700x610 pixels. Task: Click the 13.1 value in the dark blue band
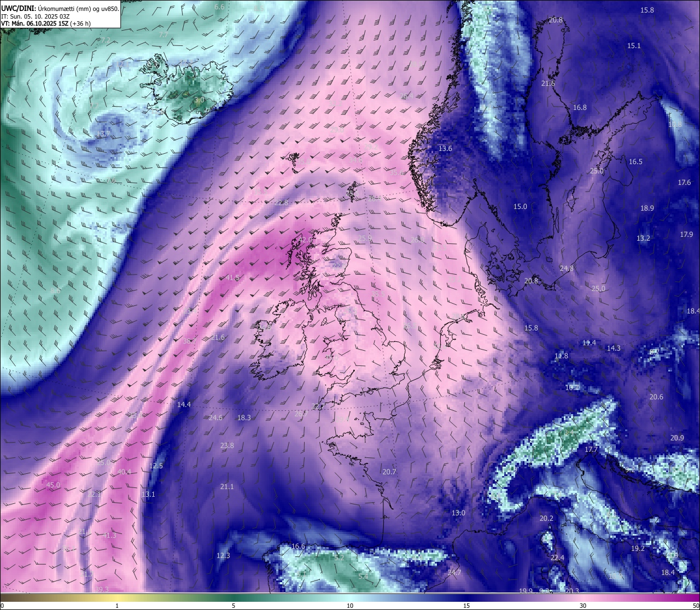pyautogui.click(x=148, y=495)
